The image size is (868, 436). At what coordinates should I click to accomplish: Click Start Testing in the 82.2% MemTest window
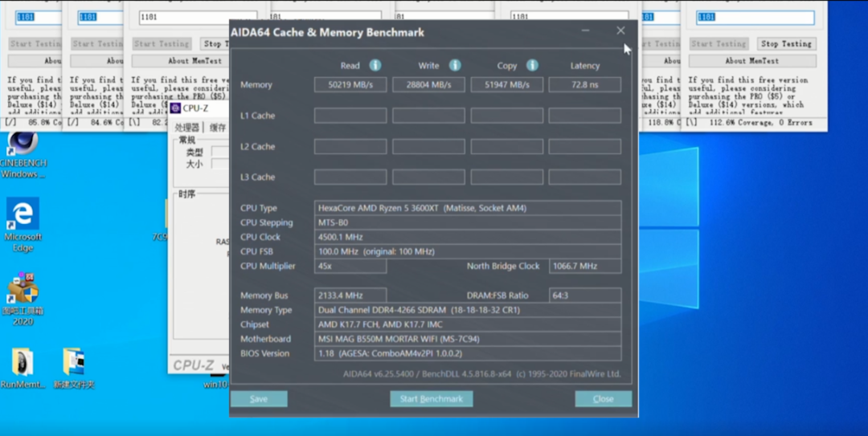162,43
